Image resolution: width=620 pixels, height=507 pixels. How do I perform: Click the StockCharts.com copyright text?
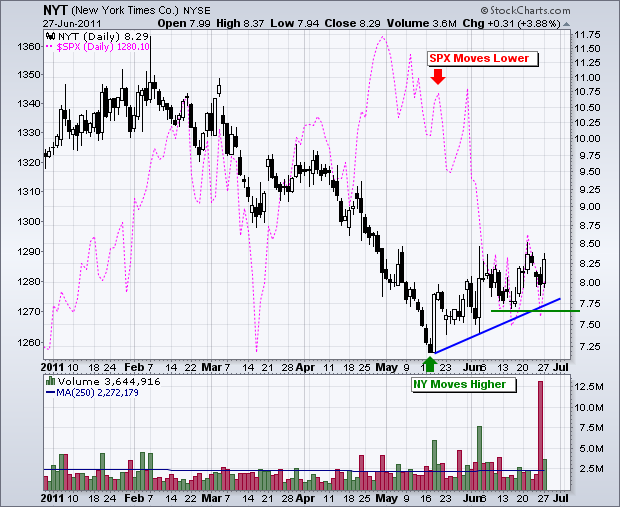[x=525, y=10]
